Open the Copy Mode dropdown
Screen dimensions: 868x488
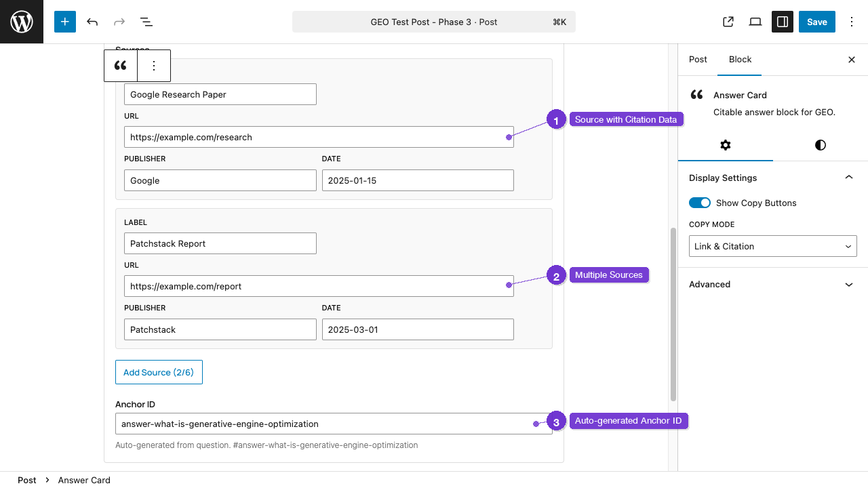pyautogui.click(x=772, y=246)
